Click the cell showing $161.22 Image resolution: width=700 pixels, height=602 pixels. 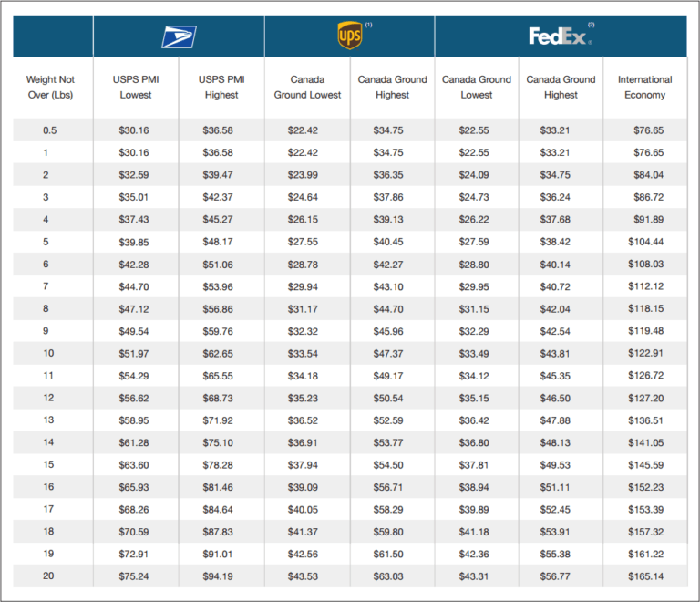point(645,555)
